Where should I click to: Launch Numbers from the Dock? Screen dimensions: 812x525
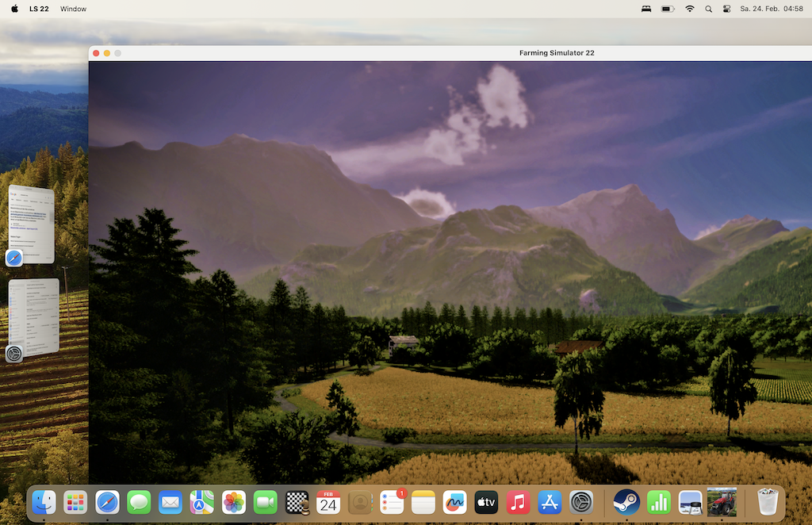[659, 502]
